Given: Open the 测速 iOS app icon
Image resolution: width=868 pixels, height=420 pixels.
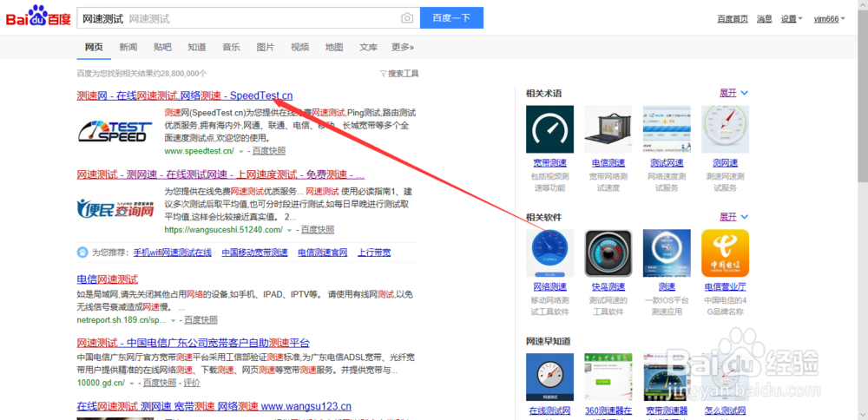Looking at the screenshot, I should click(x=667, y=253).
